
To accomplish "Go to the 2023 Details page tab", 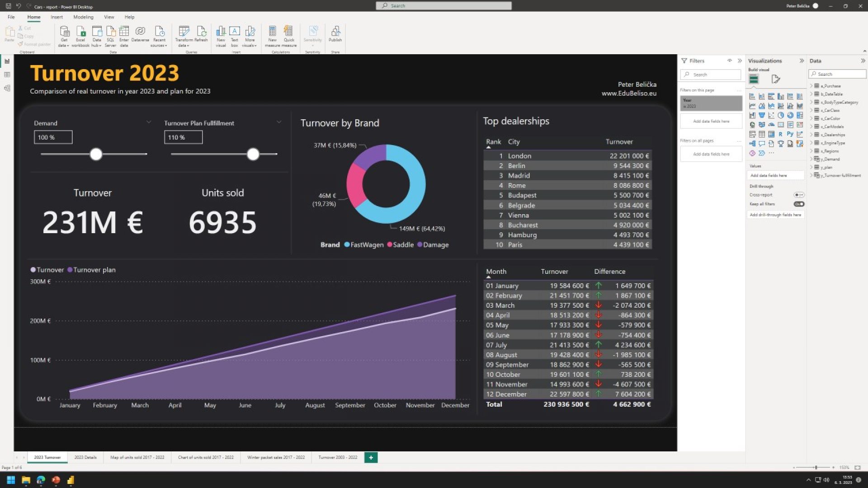I will click(x=85, y=457).
